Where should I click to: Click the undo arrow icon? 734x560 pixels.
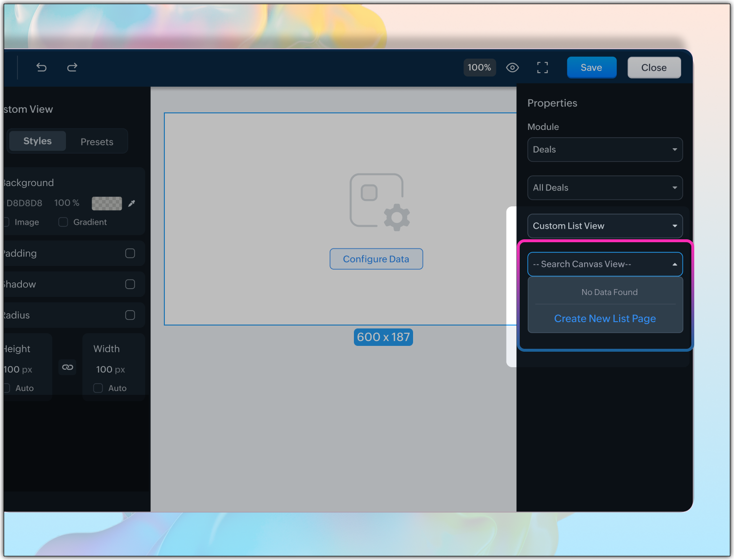click(42, 67)
